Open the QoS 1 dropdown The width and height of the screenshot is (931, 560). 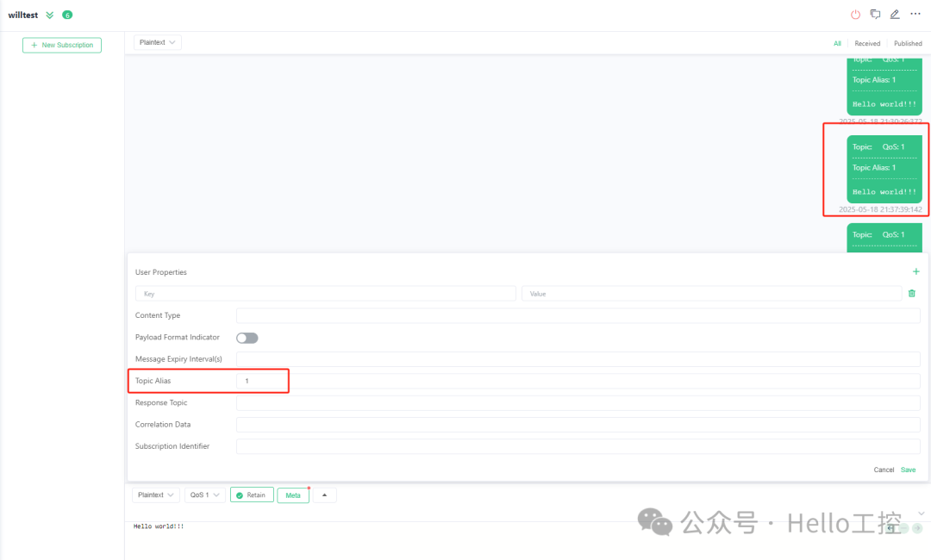(x=205, y=495)
